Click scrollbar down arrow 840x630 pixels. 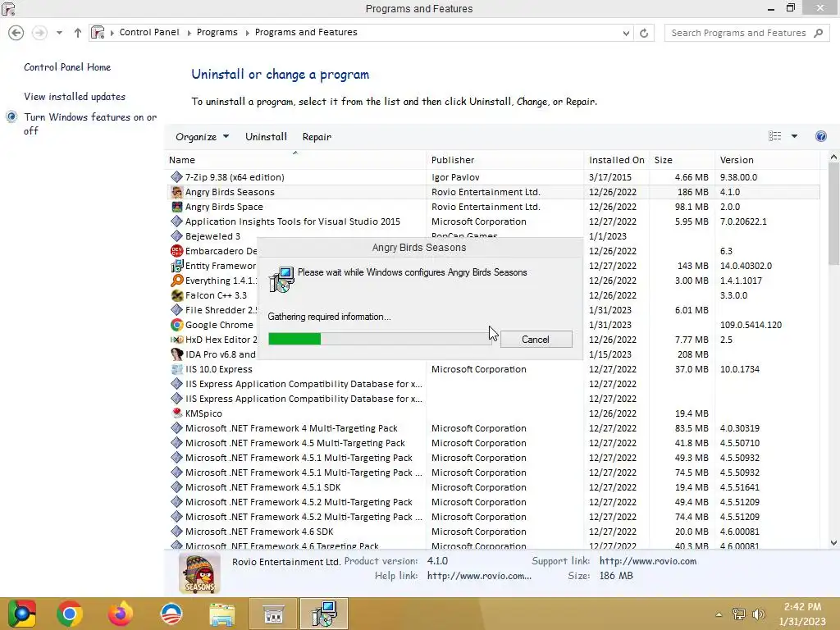[x=833, y=543]
